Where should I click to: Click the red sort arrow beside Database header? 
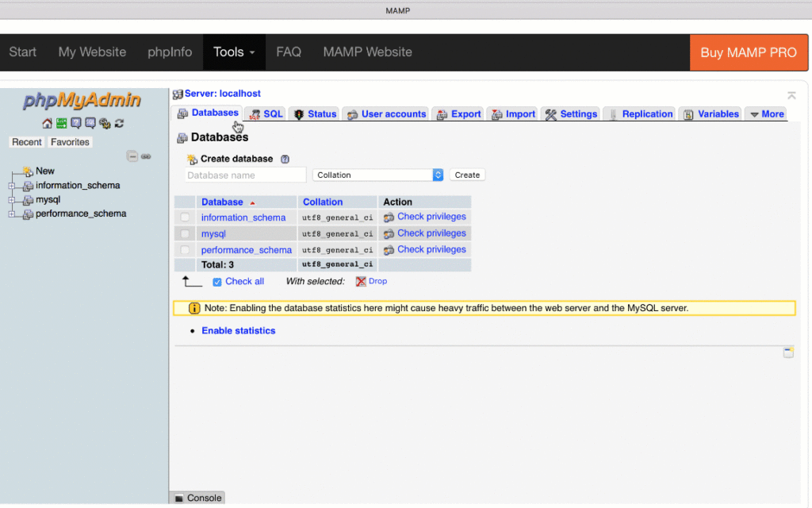[252, 202]
